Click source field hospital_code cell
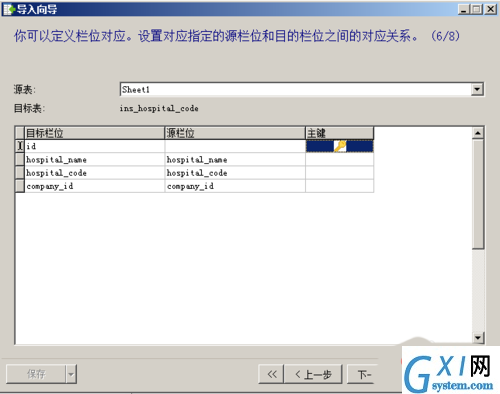 pyautogui.click(x=235, y=173)
